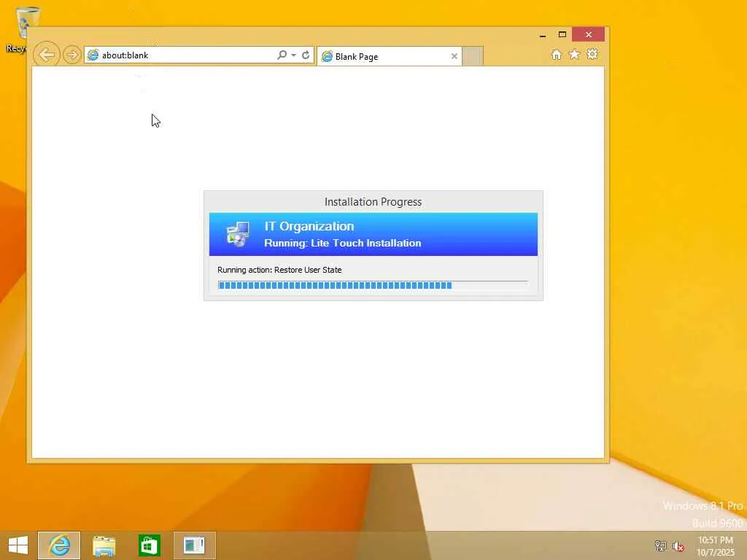This screenshot has width=747, height=560.
Task: Click the muted volume tray icon
Action: [678, 546]
